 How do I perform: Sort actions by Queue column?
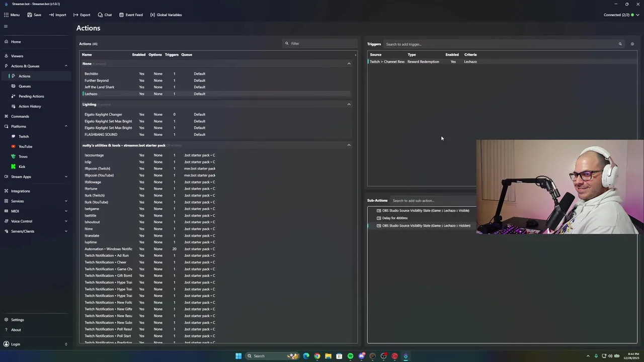point(187,54)
